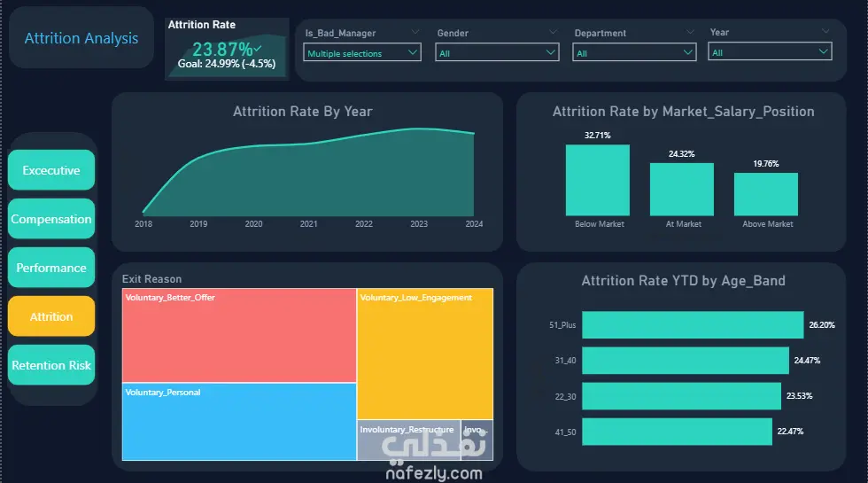Click the Attrition Analysis title
This screenshot has width=868, height=483.
(x=81, y=38)
